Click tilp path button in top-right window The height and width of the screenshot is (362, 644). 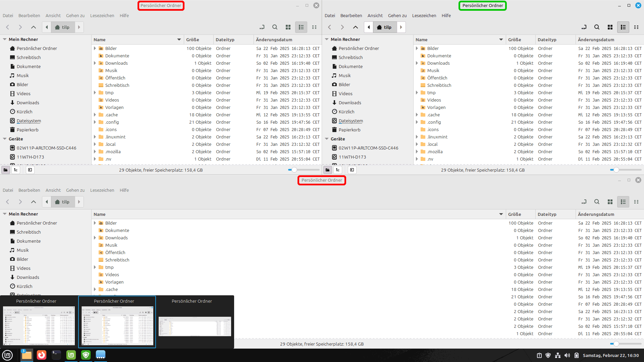(x=384, y=27)
